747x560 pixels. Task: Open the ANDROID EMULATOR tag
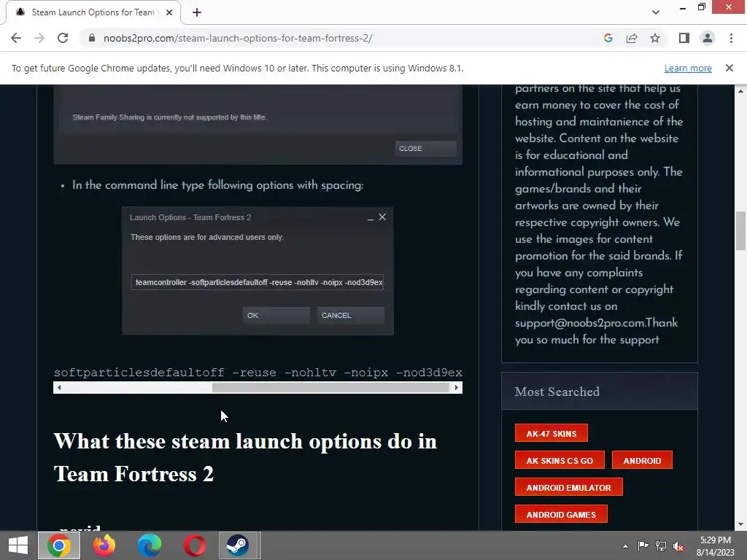(x=569, y=488)
